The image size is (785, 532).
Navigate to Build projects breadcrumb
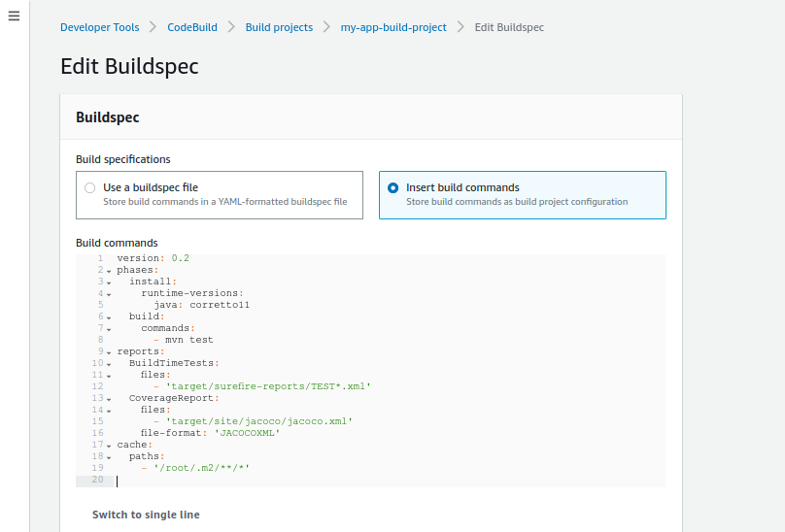pyautogui.click(x=279, y=27)
